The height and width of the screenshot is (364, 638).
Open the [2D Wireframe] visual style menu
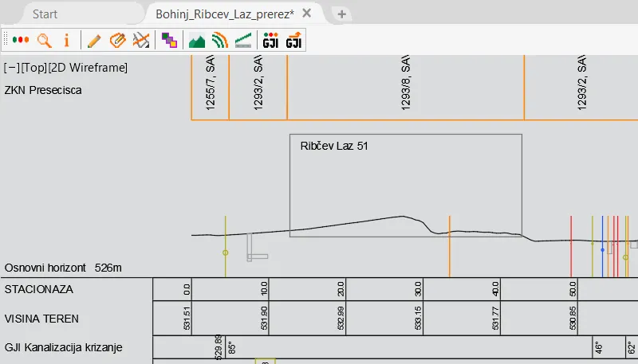[88, 68]
